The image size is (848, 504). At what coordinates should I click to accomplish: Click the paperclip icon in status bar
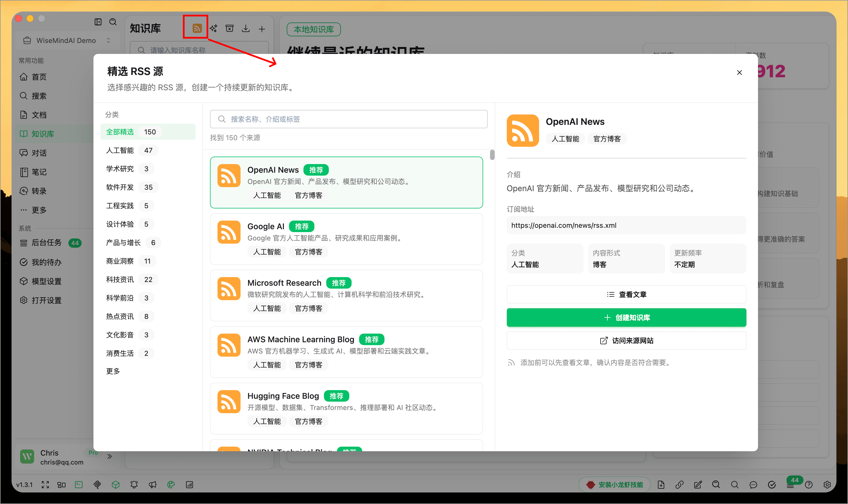pos(97,485)
